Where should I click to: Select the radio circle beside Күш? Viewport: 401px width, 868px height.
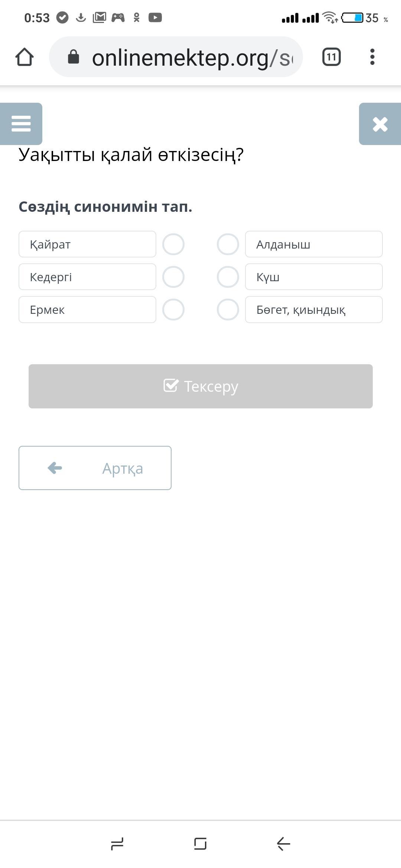tap(228, 277)
